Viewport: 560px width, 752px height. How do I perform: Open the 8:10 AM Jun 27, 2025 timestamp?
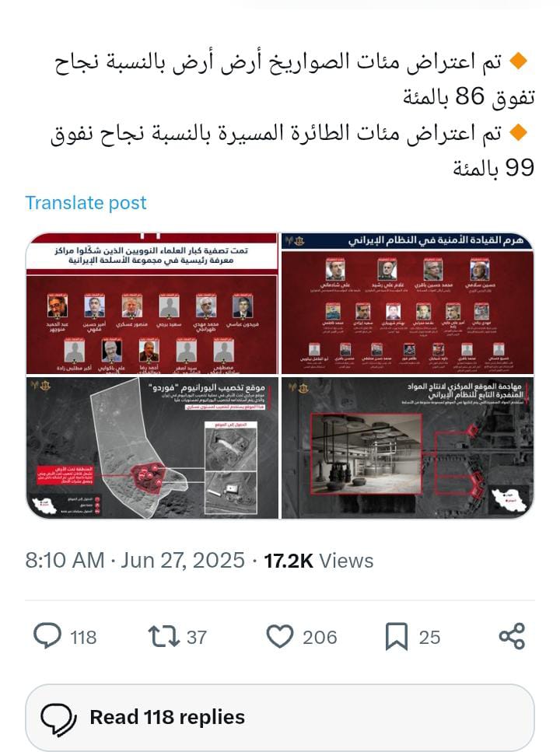(135, 560)
